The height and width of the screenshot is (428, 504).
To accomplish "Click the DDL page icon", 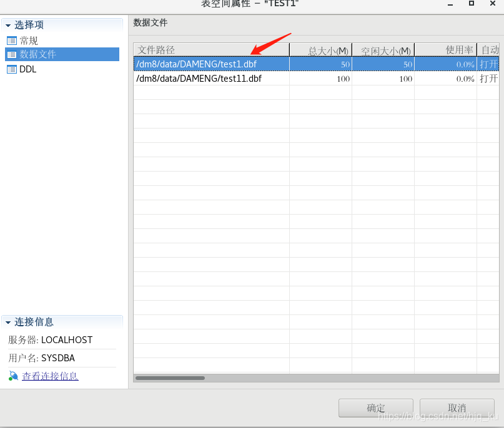I will coord(12,69).
